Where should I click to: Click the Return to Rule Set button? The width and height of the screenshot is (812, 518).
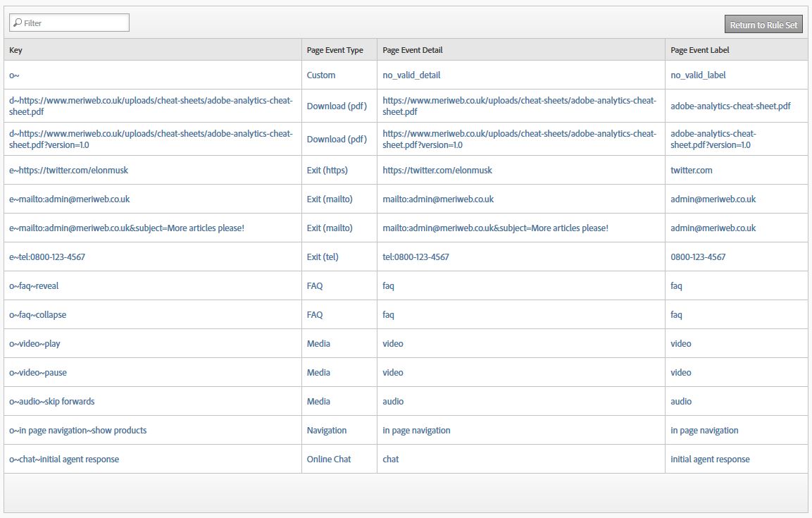coord(763,24)
